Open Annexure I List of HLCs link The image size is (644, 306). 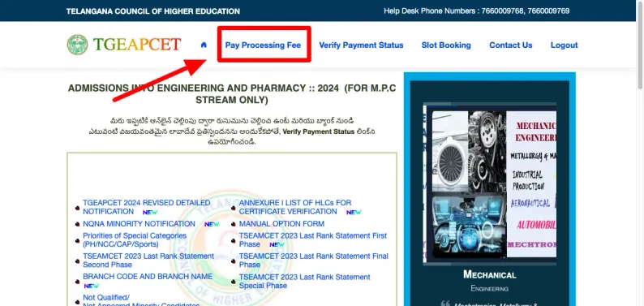click(x=295, y=207)
